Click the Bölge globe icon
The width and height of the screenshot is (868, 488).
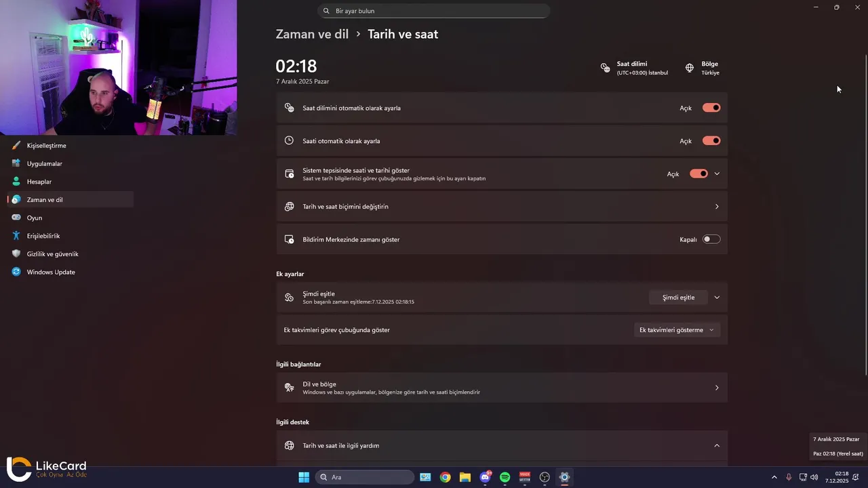(690, 68)
